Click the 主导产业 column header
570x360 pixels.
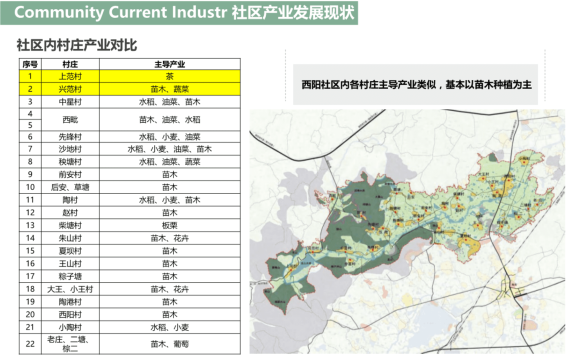click(170, 64)
